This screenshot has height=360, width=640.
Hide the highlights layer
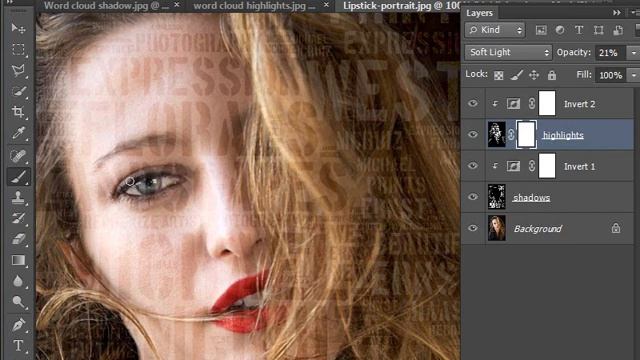click(x=473, y=134)
